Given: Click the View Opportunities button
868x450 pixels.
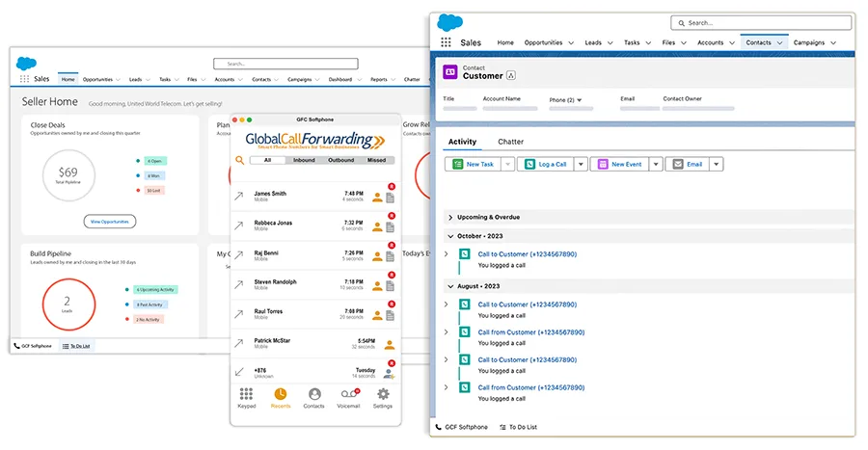Looking at the screenshot, I should [x=109, y=222].
